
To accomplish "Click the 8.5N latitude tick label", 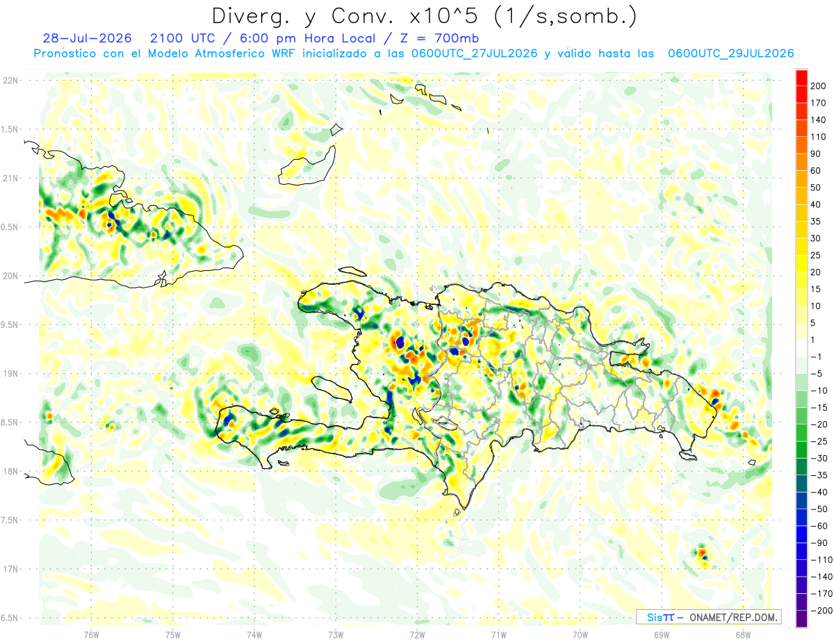I will click(10, 422).
